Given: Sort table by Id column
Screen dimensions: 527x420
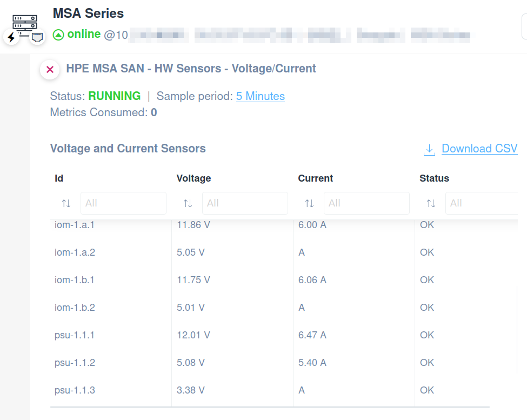Looking at the screenshot, I should tap(66, 203).
